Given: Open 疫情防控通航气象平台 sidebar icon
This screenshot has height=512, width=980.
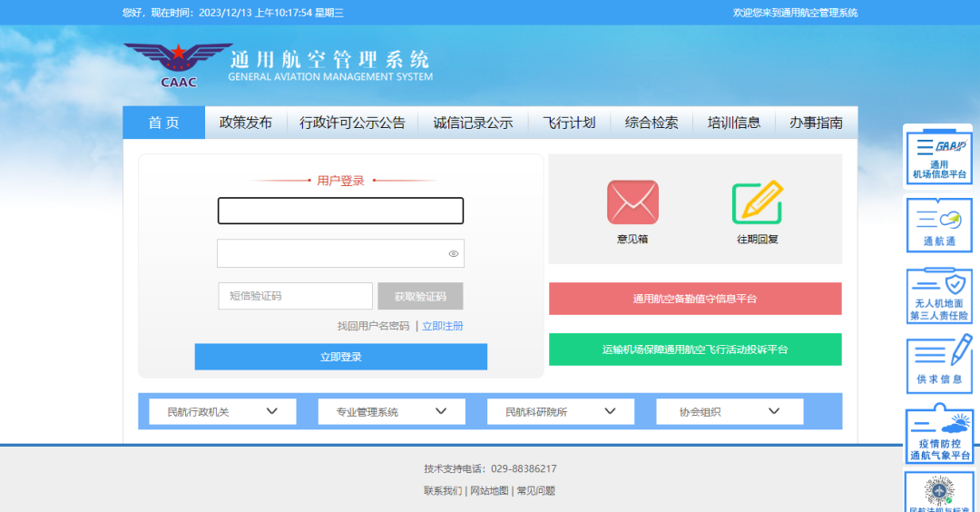Looking at the screenshot, I should click(938, 434).
